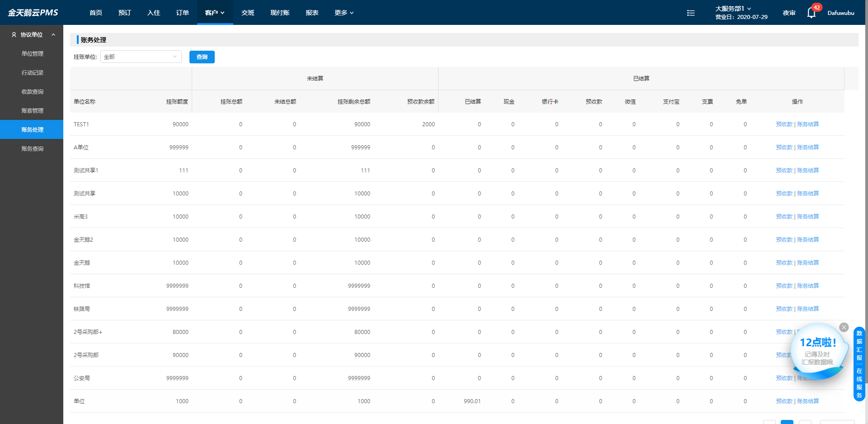Select 交班 in the top navigation
This screenshot has width=868, height=424.
pos(248,13)
